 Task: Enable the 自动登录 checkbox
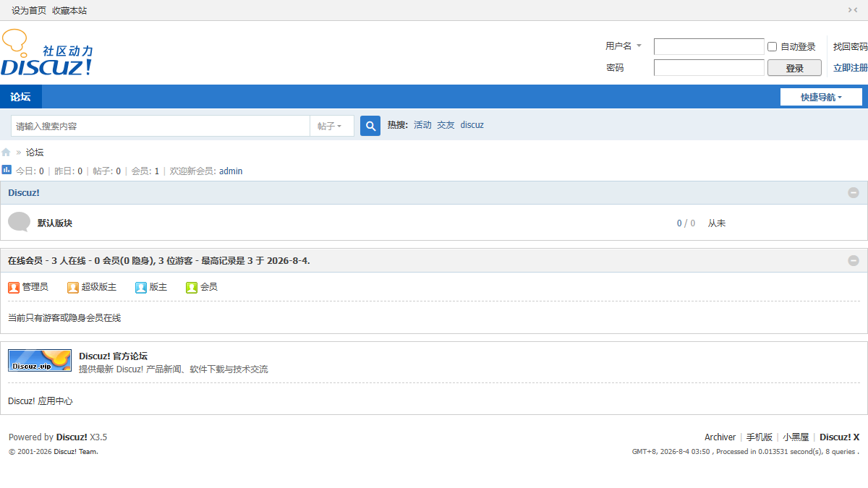772,46
